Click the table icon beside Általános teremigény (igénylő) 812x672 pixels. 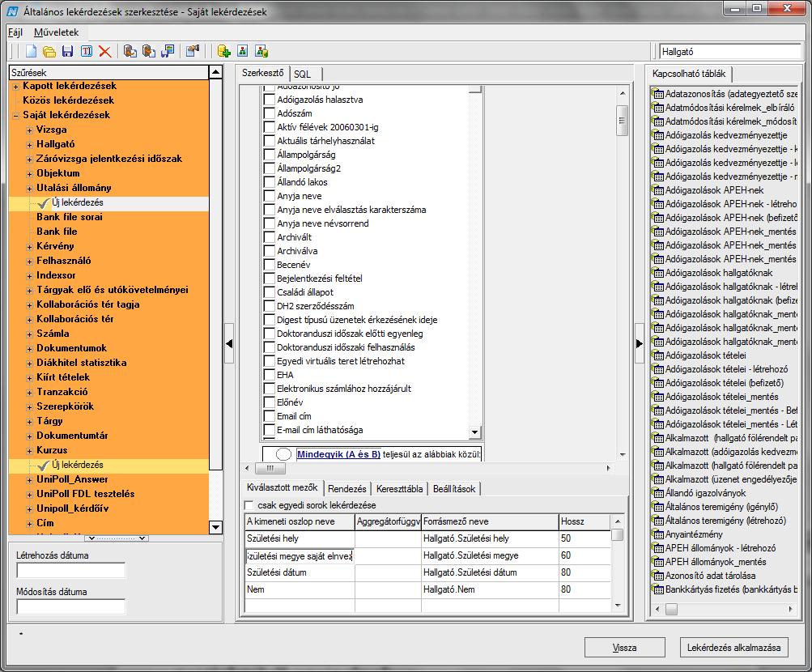point(657,507)
